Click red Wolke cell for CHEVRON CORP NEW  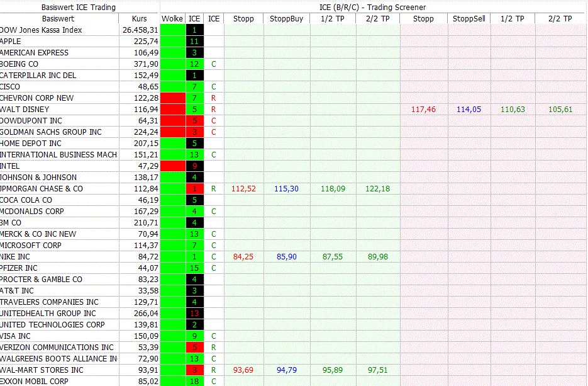(x=173, y=98)
